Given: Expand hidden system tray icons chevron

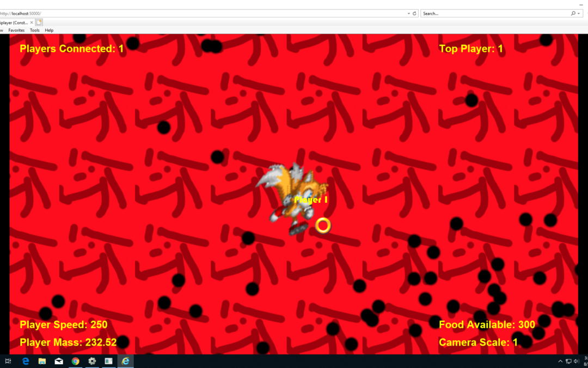Looking at the screenshot, I should (x=560, y=361).
